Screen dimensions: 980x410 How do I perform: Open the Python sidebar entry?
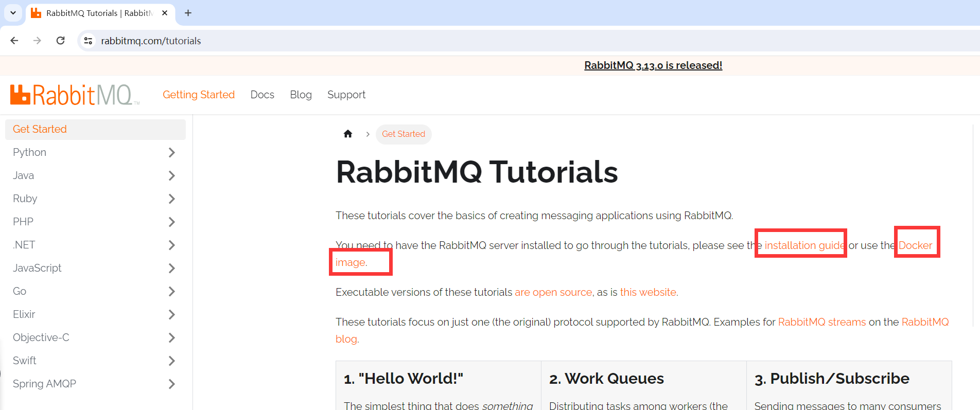coord(30,152)
